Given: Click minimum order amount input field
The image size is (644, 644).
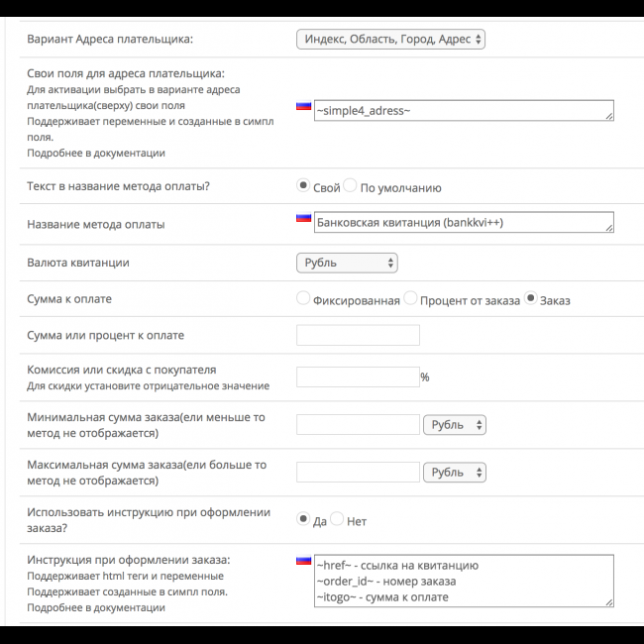Looking at the screenshot, I should click(x=358, y=425).
